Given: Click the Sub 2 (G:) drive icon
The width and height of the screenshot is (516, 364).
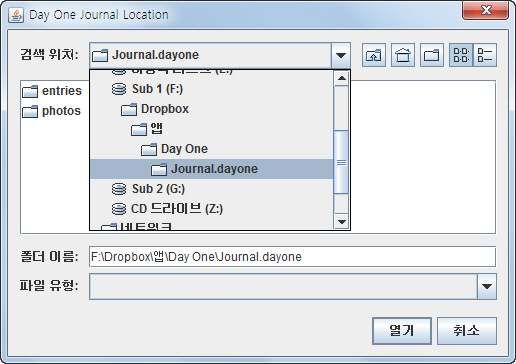Looking at the screenshot, I should (119, 189).
